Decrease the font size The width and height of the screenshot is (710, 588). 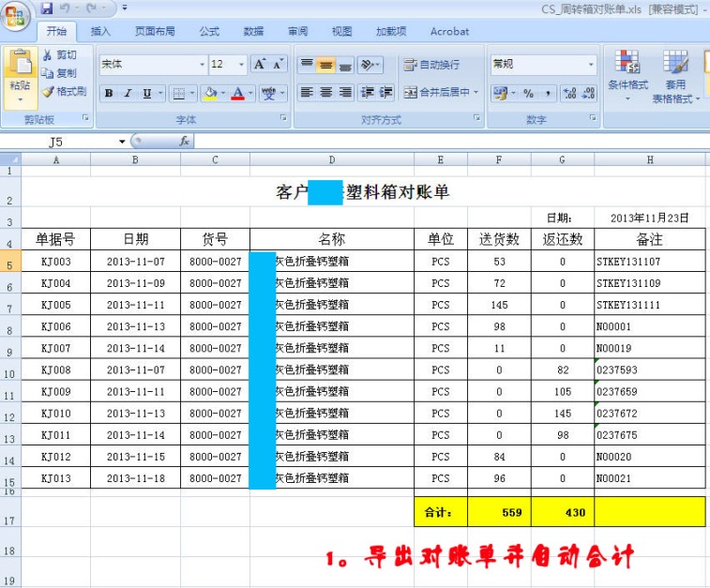click(278, 65)
